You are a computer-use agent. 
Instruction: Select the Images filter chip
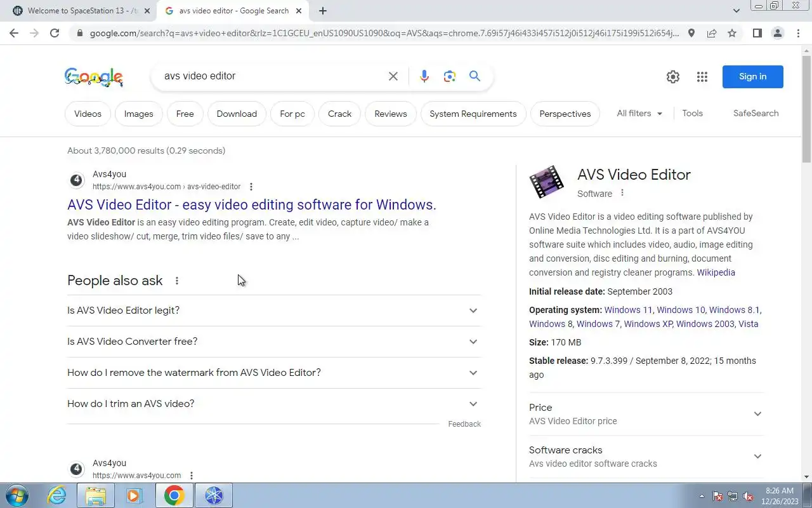pos(138,114)
